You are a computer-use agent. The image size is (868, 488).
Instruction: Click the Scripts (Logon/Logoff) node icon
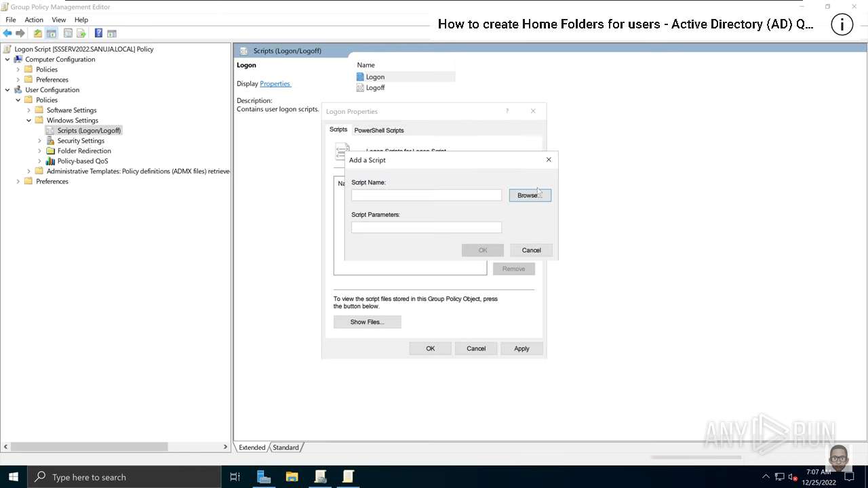(x=50, y=130)
